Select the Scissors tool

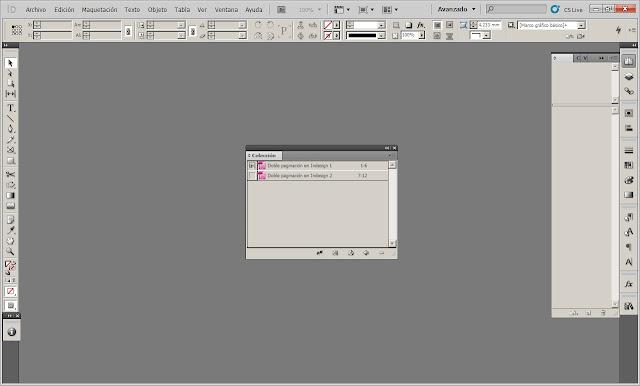pyautogui.click(x=11, y=175)
